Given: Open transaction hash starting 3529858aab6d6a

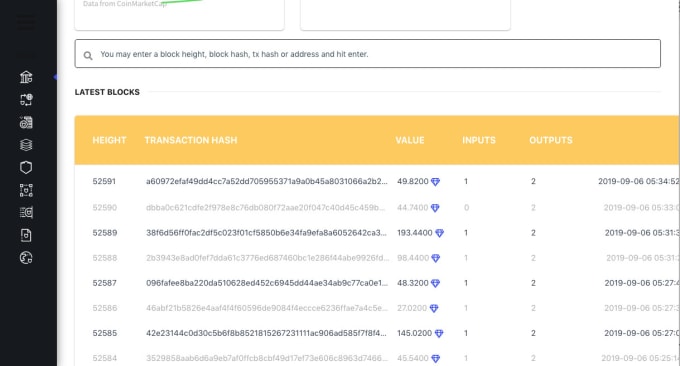Looking at the screenshot, I should click(x=267, y=358).
